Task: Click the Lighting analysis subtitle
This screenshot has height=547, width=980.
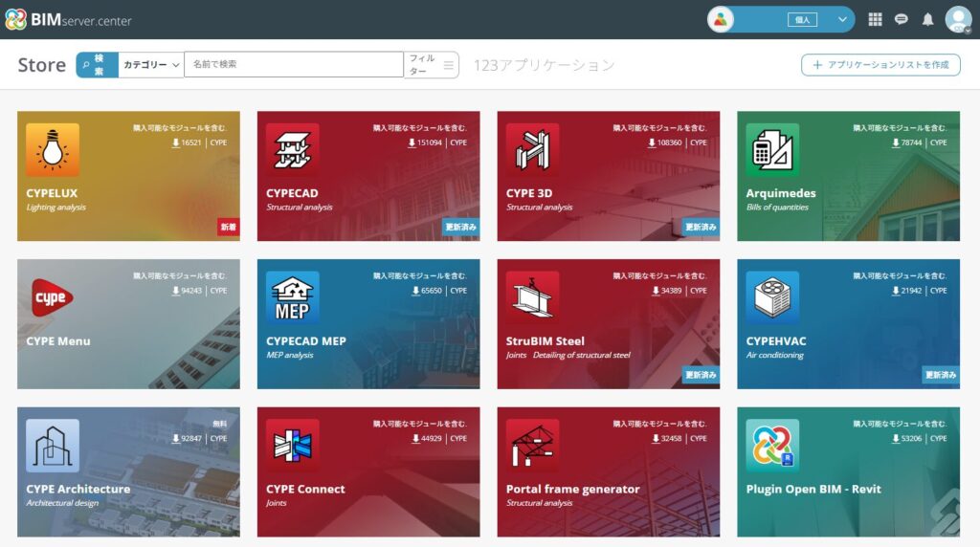Action: (x=56, y=208)
